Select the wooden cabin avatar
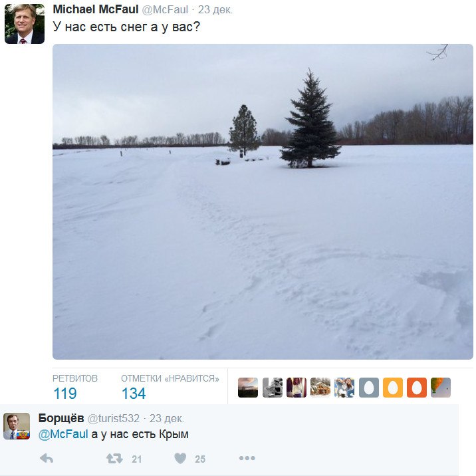 tap(320, 388)
